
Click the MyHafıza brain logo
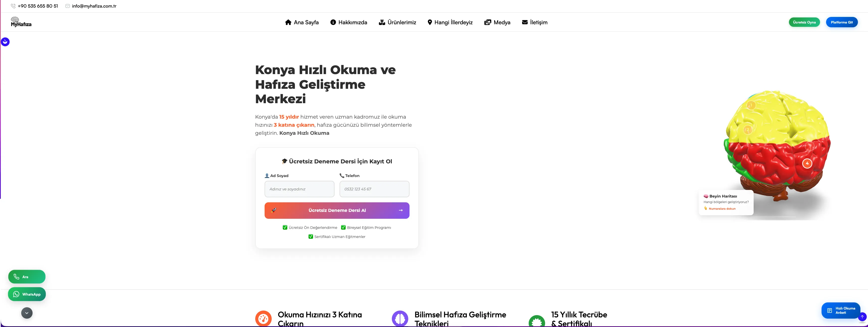[21, 22]
